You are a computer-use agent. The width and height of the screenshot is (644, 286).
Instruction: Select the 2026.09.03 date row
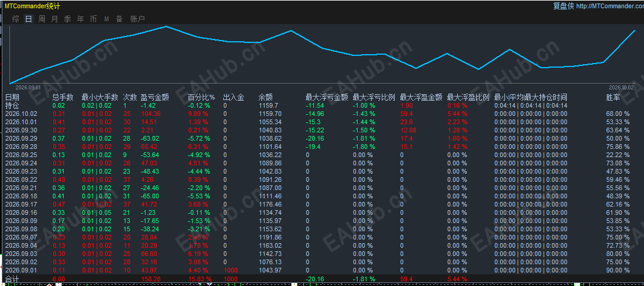21,254
